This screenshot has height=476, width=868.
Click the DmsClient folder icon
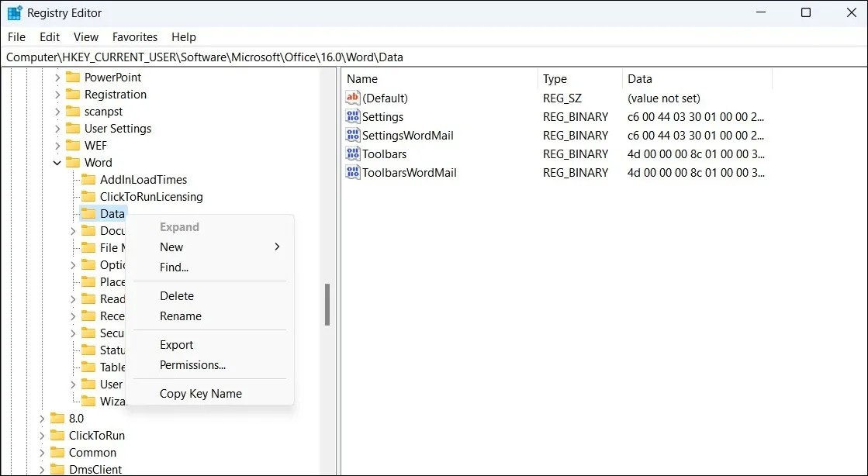coord(57,469)
